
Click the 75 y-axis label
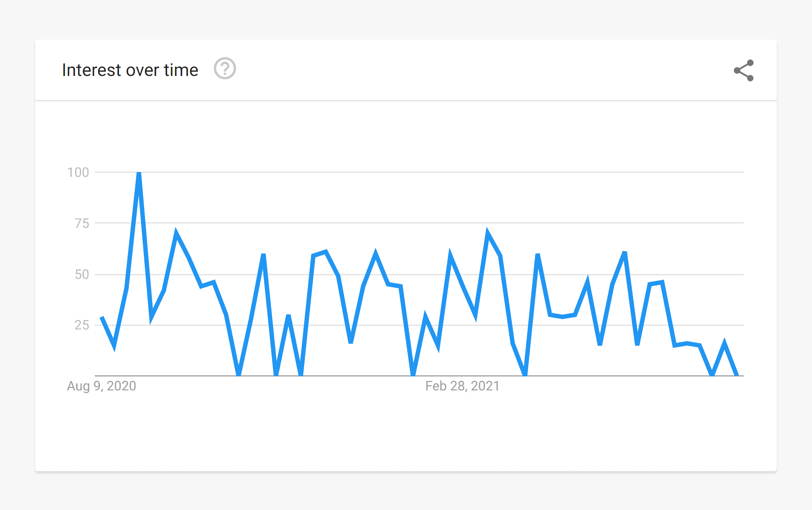(82, 223)
